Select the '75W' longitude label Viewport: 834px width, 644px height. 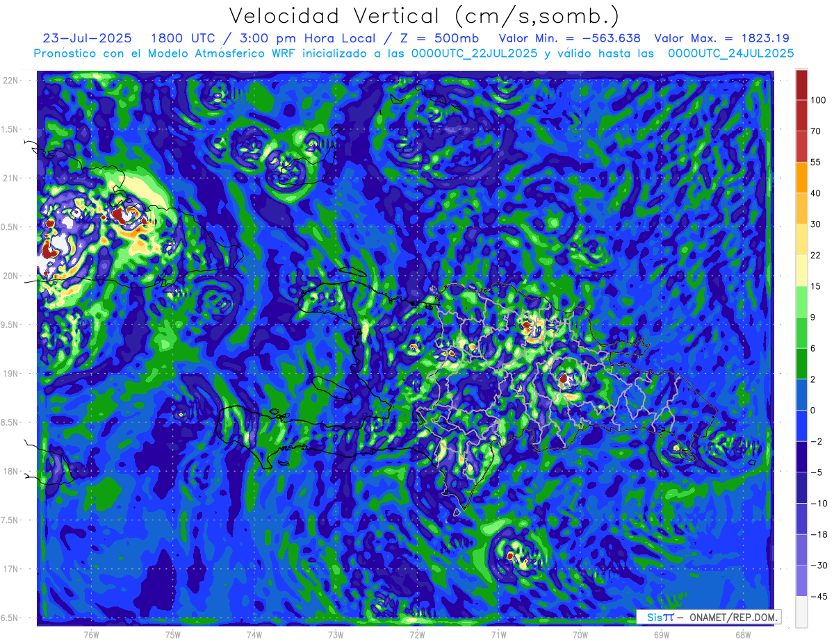click(173, 635)
